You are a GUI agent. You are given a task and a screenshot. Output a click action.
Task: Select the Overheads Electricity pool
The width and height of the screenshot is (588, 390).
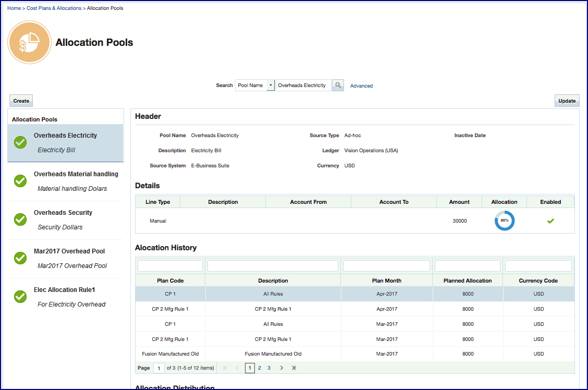pos(65,143)
